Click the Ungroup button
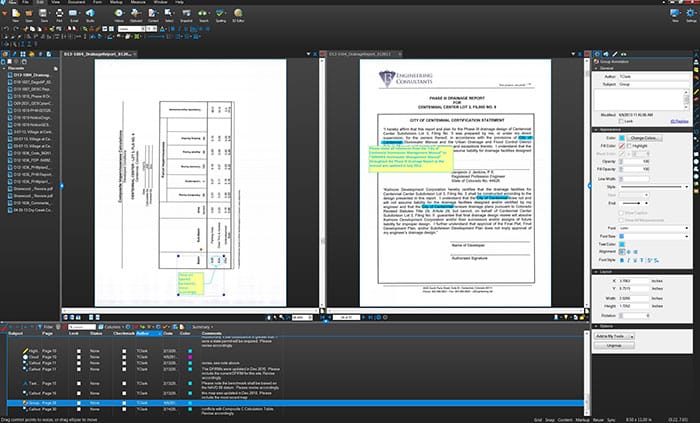This screenshot has height=423, width=700. coord(614,345)
